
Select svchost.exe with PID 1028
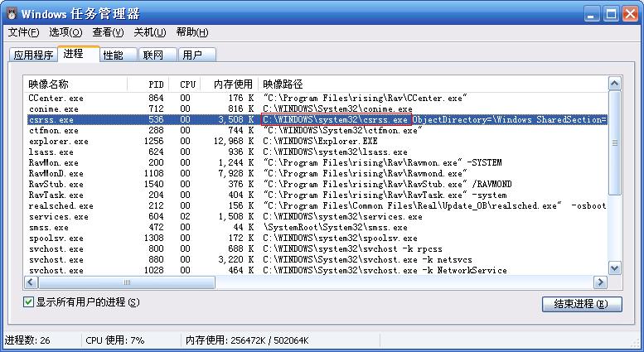coord(316,270)
